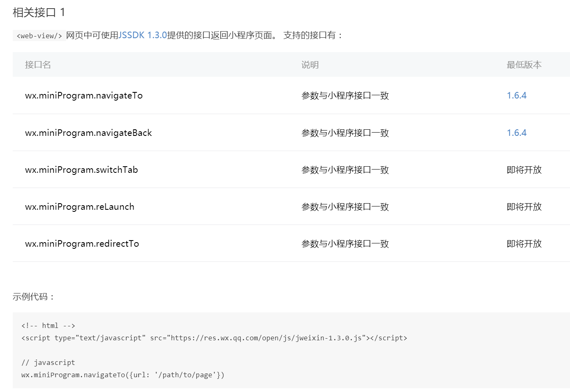Click the 说明 column header
This screenshot has width=570, height=392.
(x=310, y=65)
